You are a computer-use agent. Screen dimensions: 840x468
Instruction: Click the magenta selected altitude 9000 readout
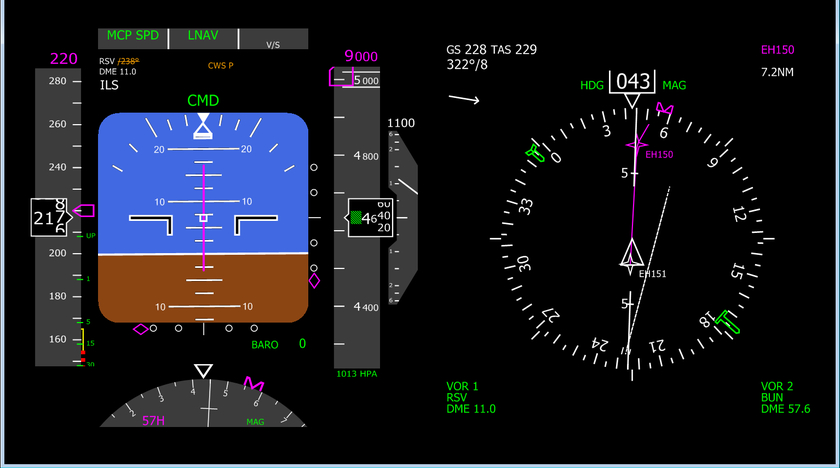coord(361,57)
